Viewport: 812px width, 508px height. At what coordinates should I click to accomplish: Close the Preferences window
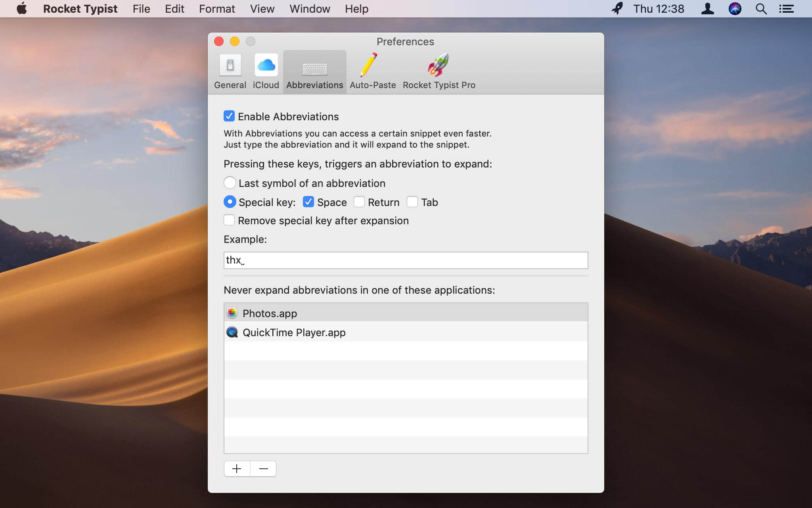(x=219, y=41)
